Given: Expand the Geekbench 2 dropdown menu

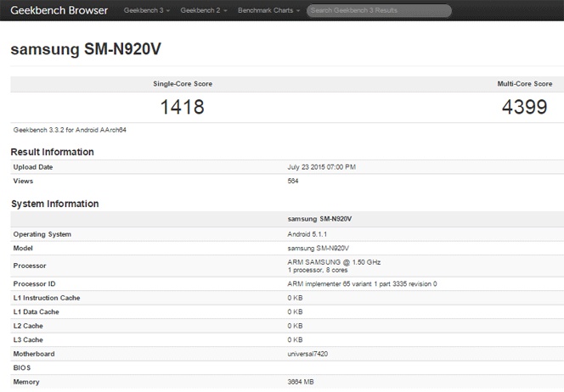Looking at the screenshot, I should tap(204, 10).
